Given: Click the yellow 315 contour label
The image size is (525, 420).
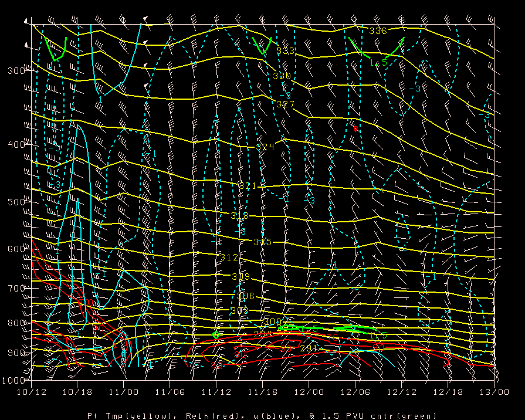Looking at the screenshot, I should (x=262, y=242).
